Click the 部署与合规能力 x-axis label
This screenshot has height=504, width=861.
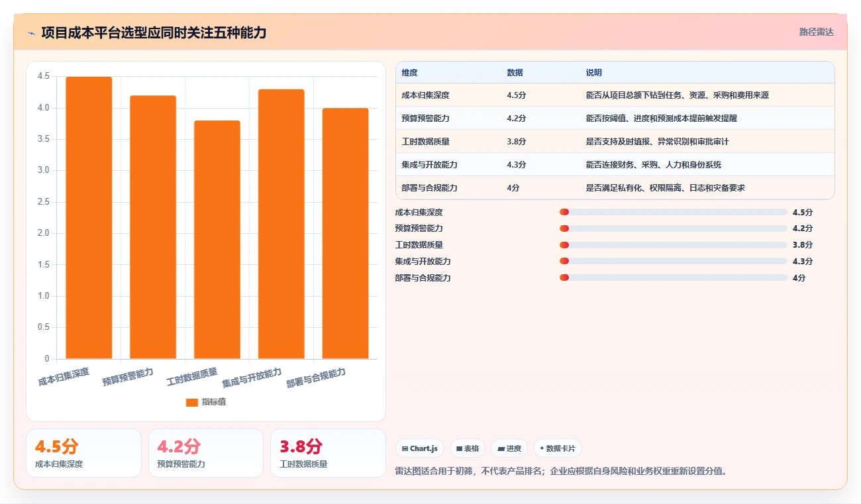(x=316, y=378)
